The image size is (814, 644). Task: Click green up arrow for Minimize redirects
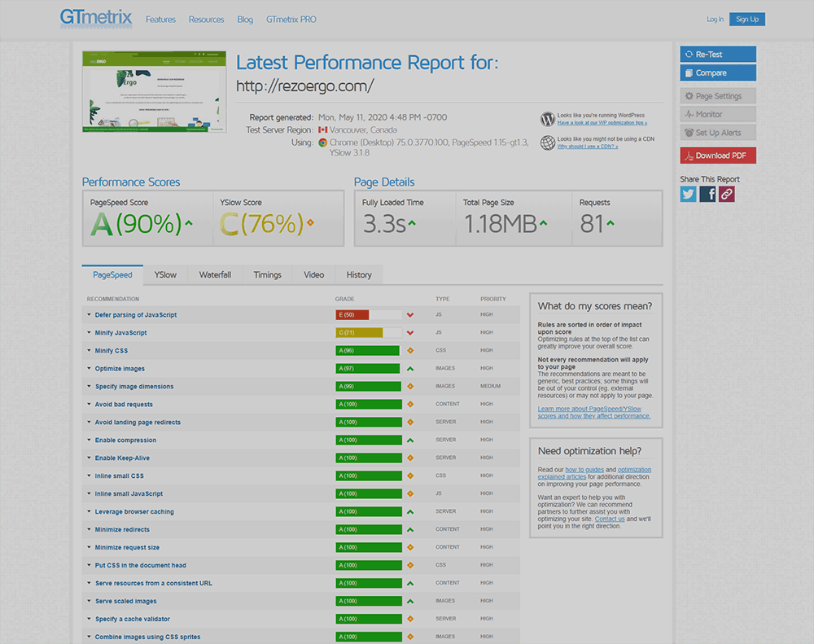coord(410,530)
